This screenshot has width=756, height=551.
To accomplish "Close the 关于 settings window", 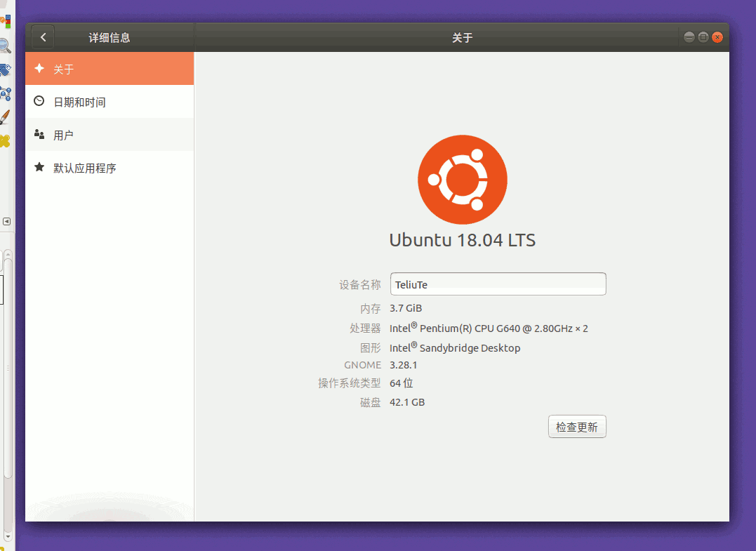I will pos(717,37).
